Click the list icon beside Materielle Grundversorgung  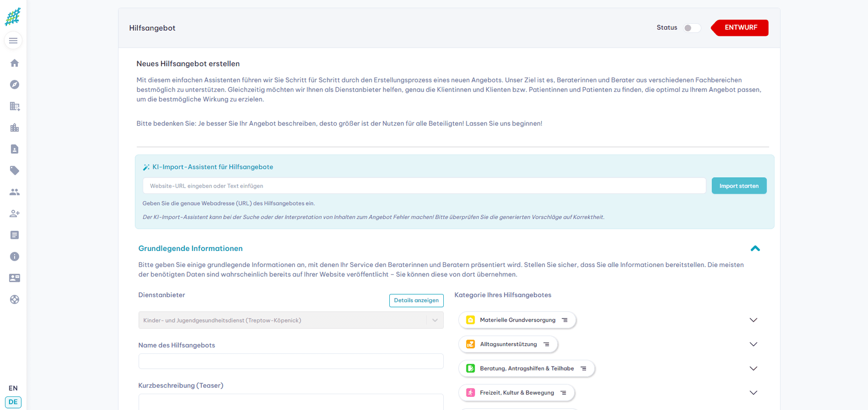pos(565,320)
